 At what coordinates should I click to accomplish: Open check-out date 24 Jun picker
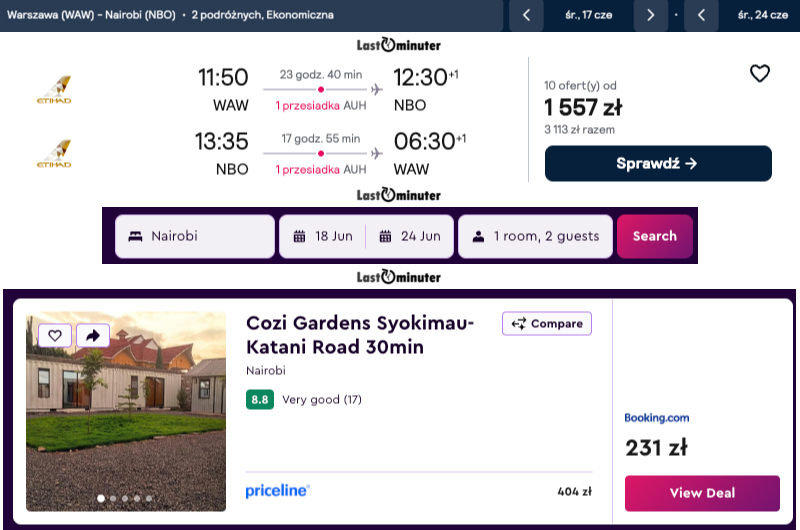tap(410, 237)
